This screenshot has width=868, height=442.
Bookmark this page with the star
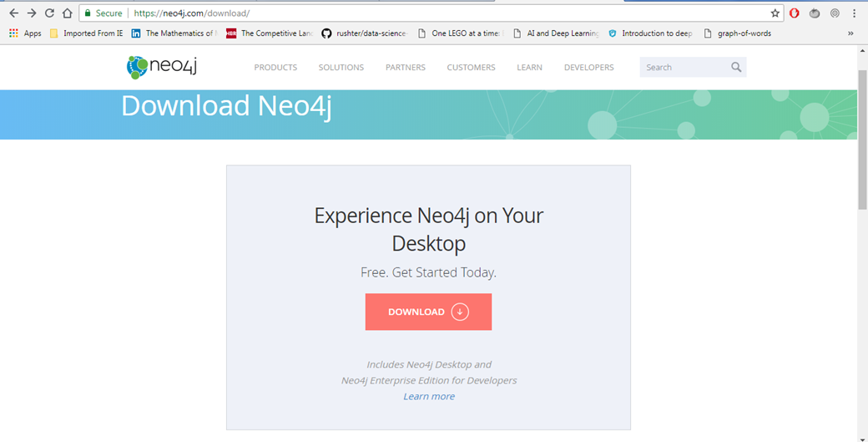click(775, 13)
